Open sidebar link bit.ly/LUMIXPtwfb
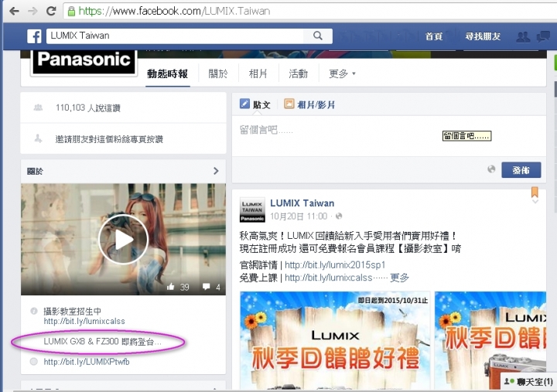Viewport: 557px width, 392px height. tap(87, 362)
